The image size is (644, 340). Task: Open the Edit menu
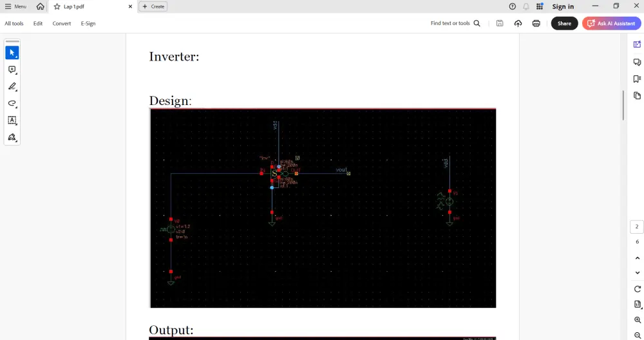click(38, 23)
